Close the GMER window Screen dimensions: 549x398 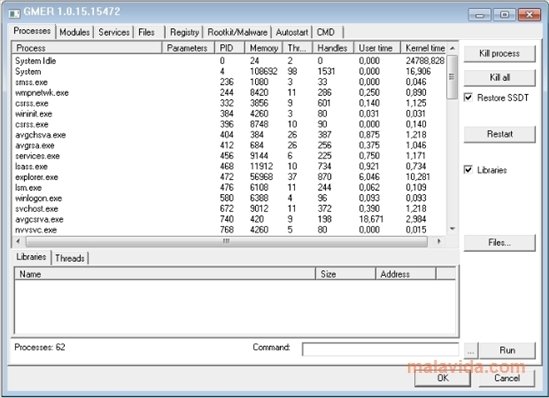[529, 15]
